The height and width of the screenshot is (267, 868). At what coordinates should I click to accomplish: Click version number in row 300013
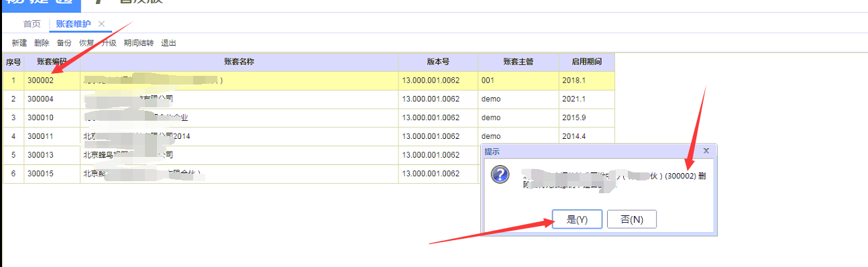pyautogui.click(x=439, y=155)
